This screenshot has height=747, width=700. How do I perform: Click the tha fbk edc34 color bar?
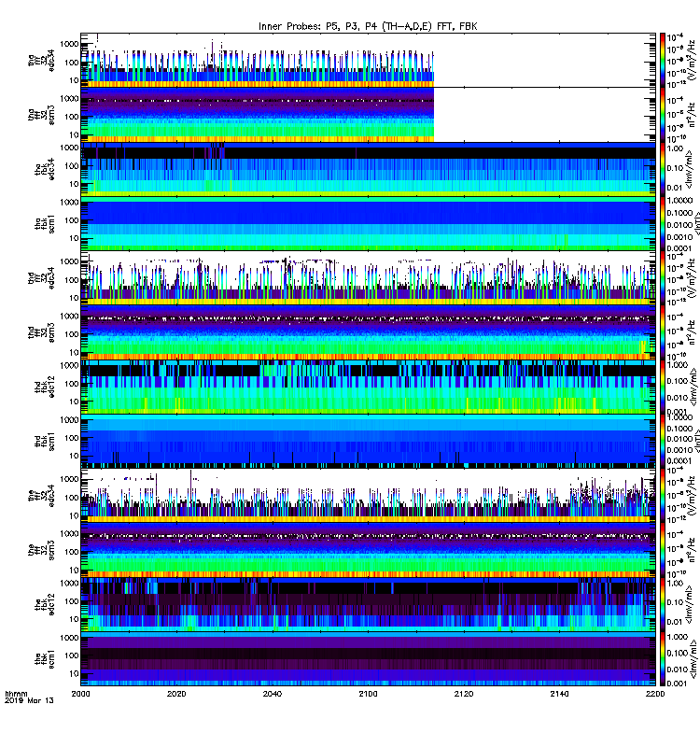(663, 169)
